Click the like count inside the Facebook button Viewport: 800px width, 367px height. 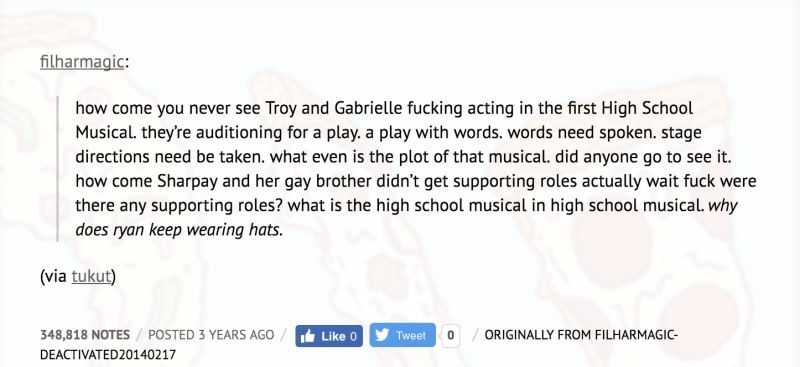(x=354, y=336)
